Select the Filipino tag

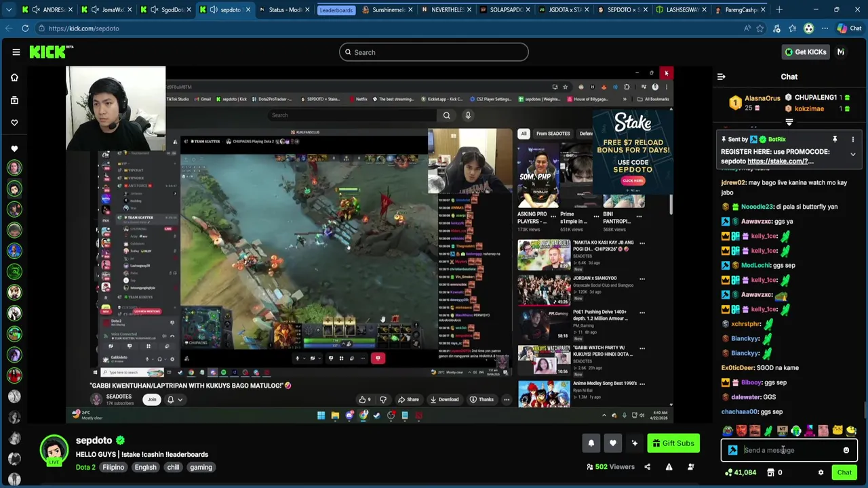113,468
